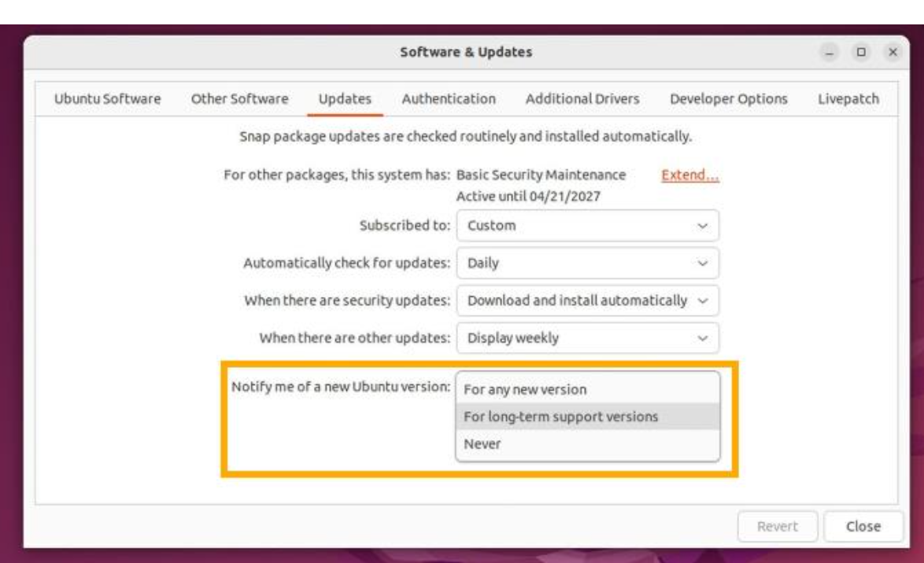Open the Livepatch tab
The image size is (924, 563).
[848, 99]
